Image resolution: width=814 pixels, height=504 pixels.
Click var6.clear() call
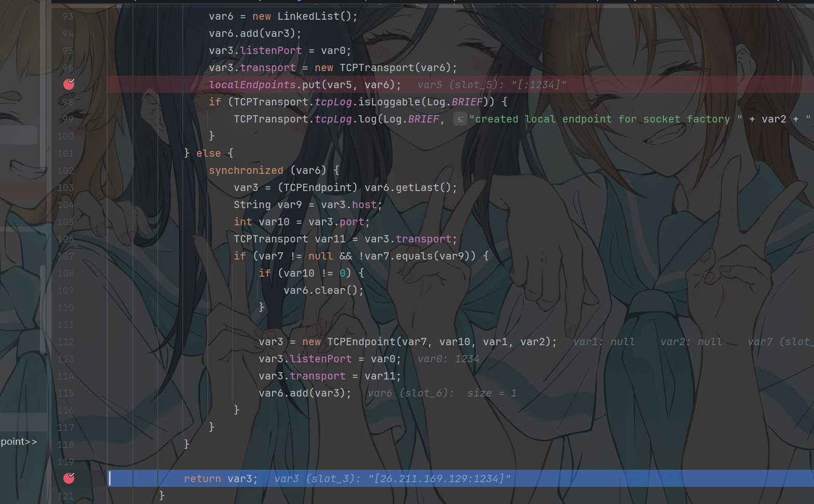pos(320,291)
